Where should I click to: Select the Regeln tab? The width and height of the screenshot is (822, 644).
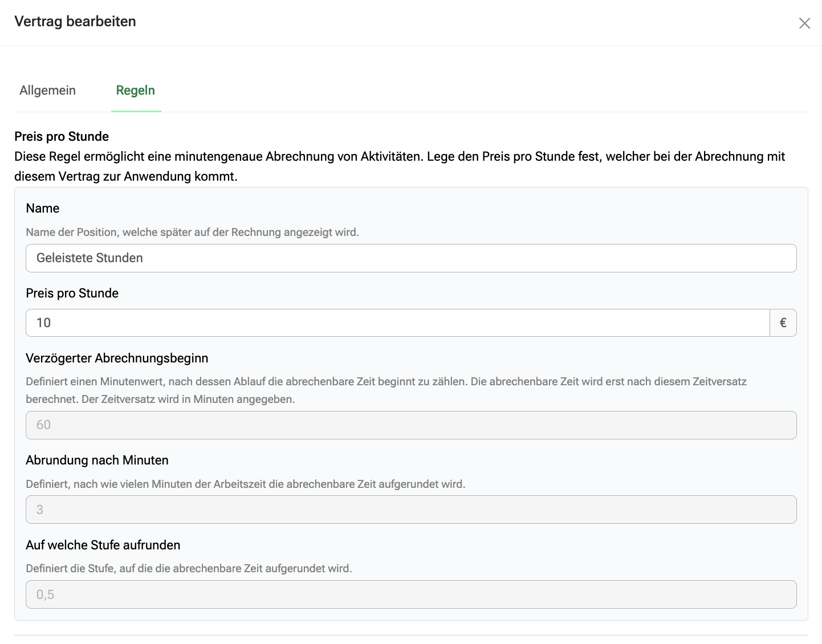click(x=136, y=91)
